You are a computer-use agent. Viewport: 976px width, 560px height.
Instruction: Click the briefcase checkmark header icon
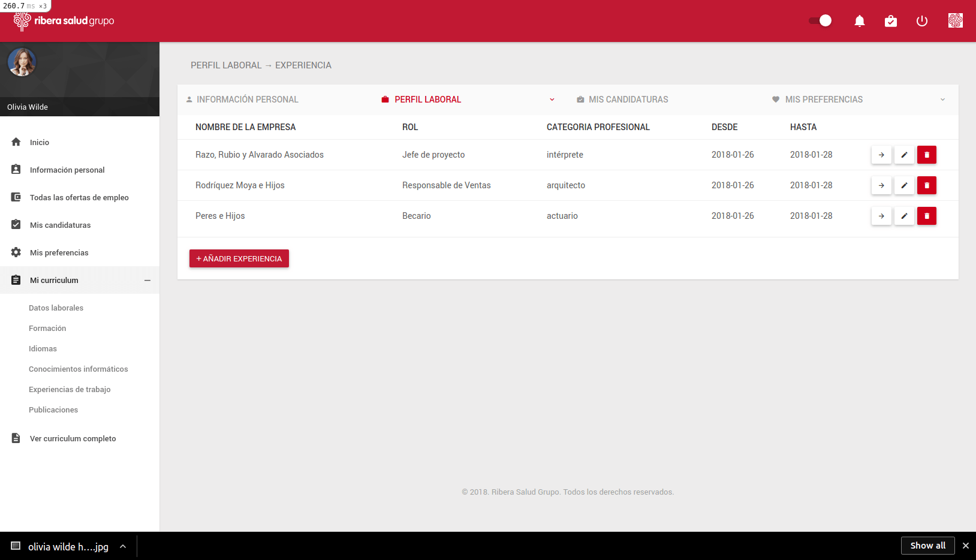[891, 21]
